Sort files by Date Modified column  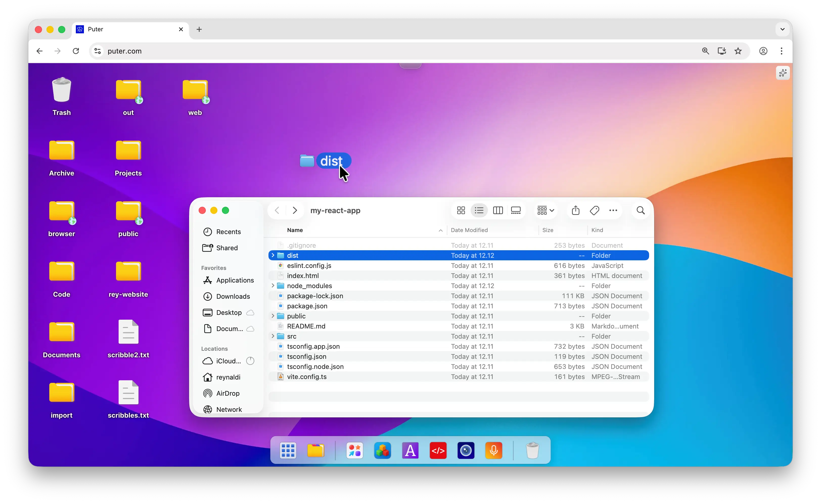(469, 230)
